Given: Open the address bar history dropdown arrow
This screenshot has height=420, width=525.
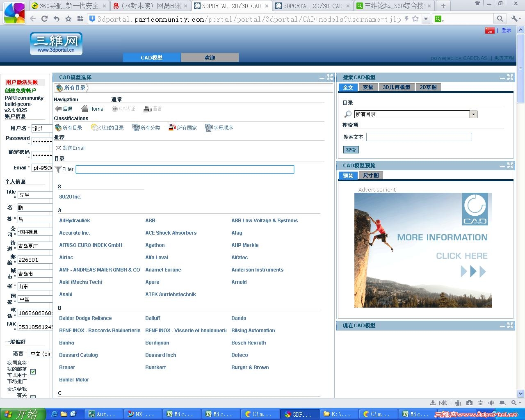Looking at the screenshot, I should coord(426,18).
